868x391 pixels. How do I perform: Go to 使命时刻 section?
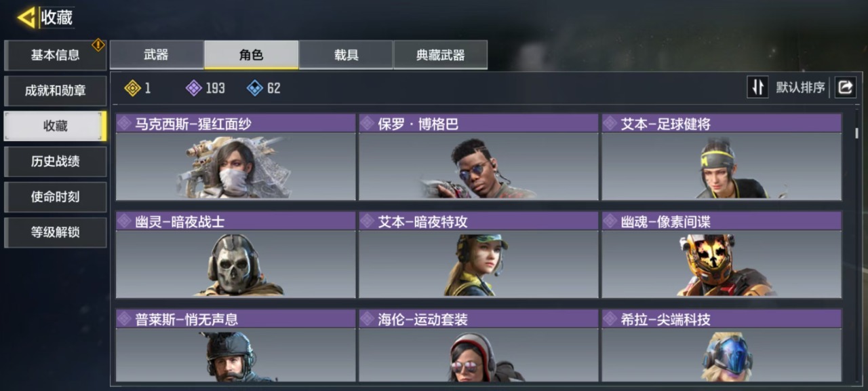click(x=56, y=196)
